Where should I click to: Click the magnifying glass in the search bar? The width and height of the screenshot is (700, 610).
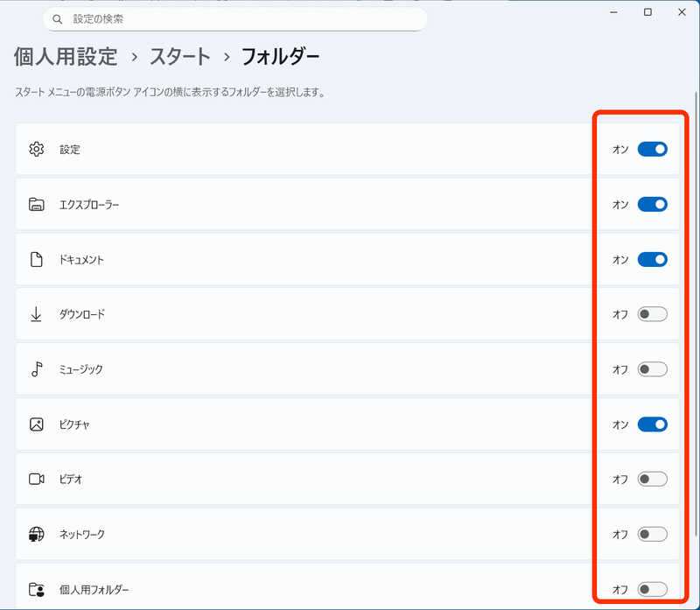[x=56, y=18]
